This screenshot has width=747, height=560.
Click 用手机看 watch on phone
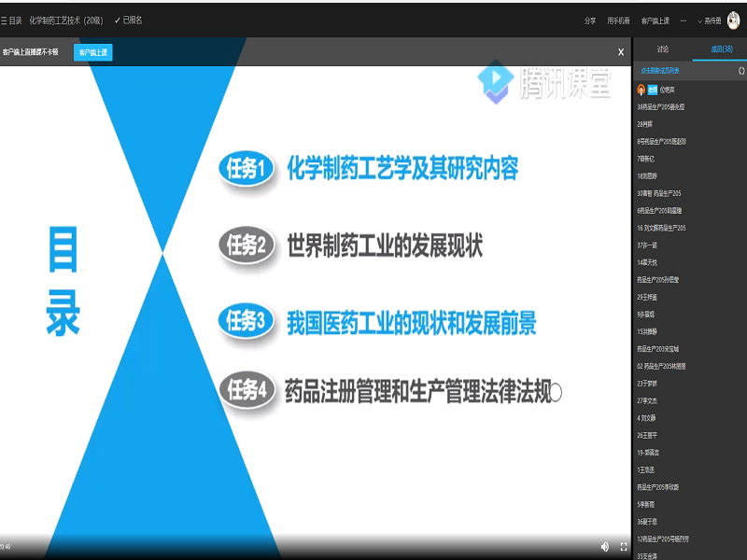coord(618,20)
